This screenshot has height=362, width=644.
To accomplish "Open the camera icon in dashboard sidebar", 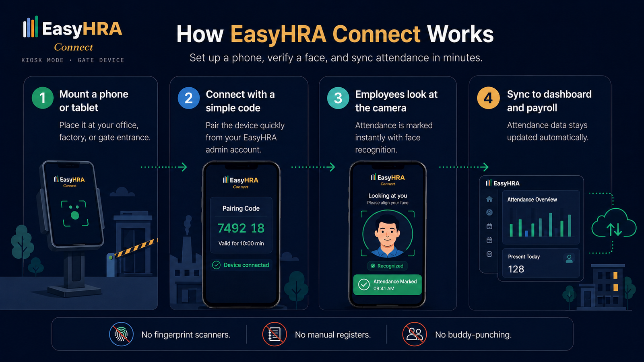I will (489, 254).
